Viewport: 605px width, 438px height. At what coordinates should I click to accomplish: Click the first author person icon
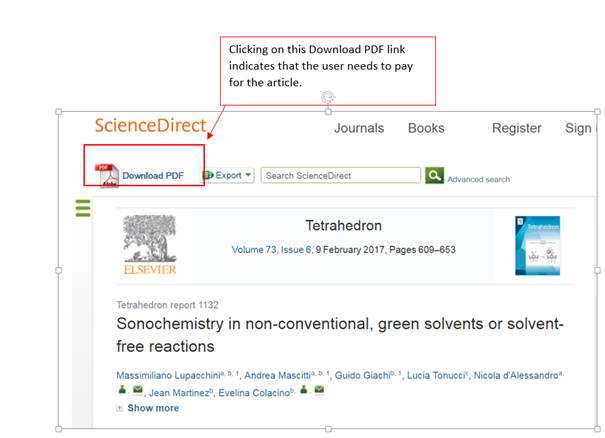(121, 391)
